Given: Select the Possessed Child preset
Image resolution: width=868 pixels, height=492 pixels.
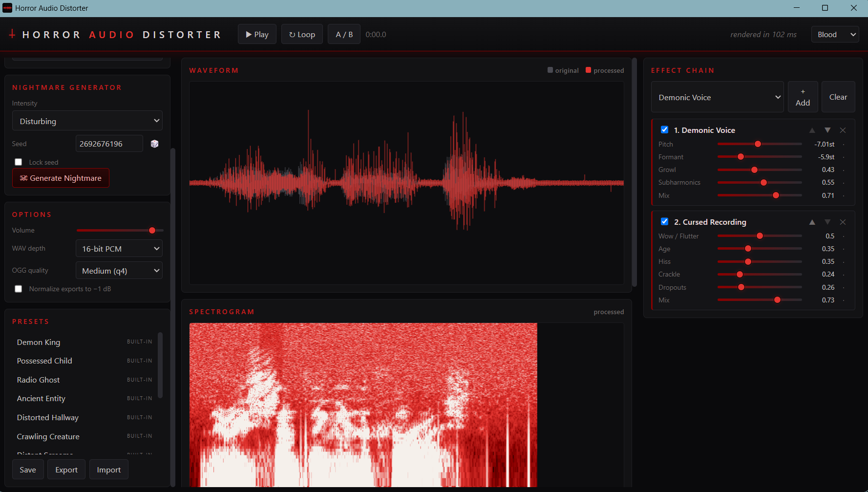Looking at the screenshot, I should click(x=85, y=361).
